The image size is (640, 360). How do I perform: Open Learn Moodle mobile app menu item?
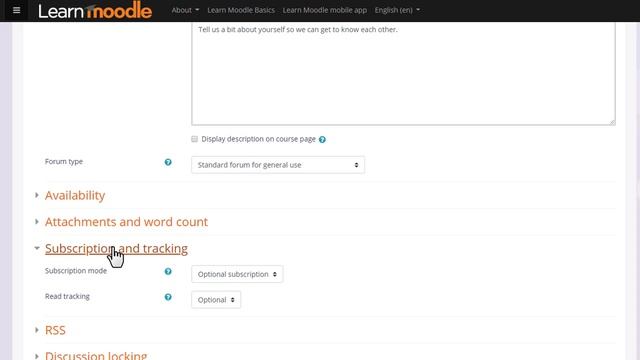coord(324,10)
